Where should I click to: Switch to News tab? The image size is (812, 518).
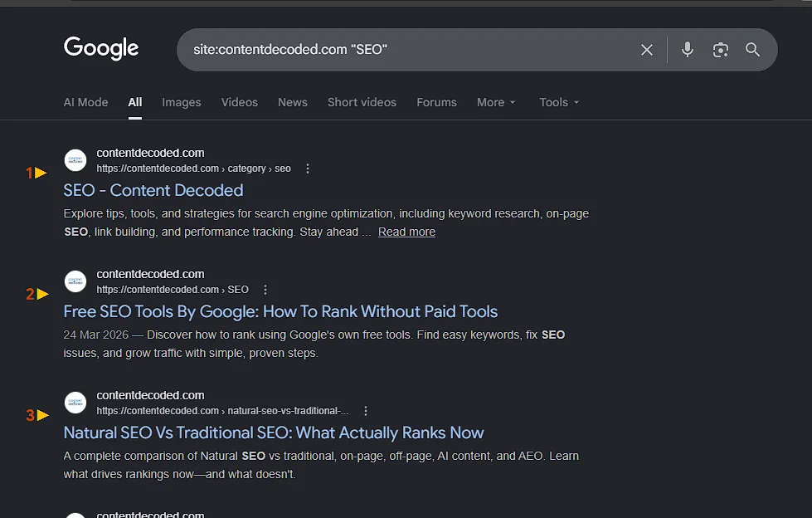pyautogui.click(x=293, y=103)
